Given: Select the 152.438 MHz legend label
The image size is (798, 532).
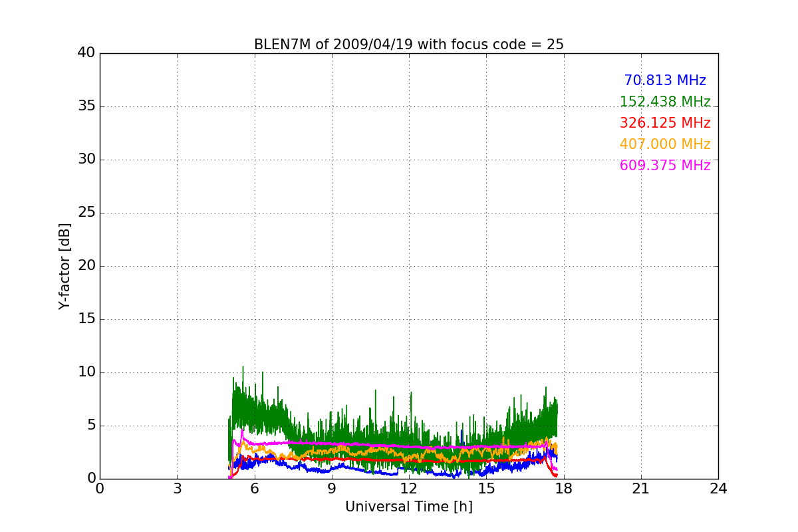Looking at the screenshot, I should click(665, 102).
